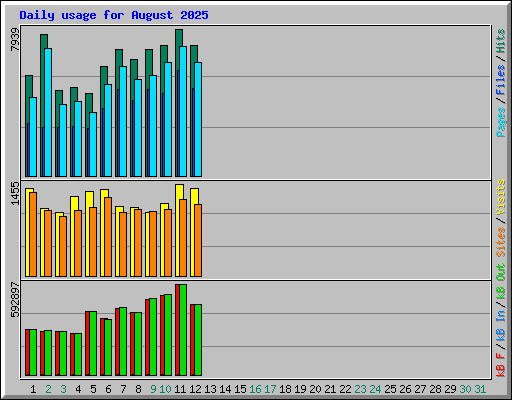The width and height of the screenshot is (512, 400).
Task: Click the Hits legend label
Action: coord(501,41)
